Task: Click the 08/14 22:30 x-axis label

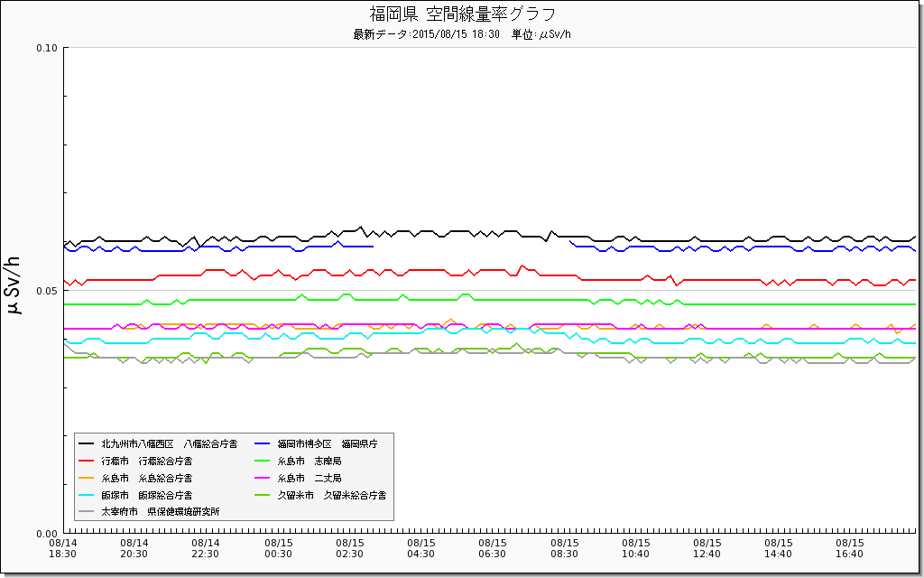Action: (x=207, y=548)
